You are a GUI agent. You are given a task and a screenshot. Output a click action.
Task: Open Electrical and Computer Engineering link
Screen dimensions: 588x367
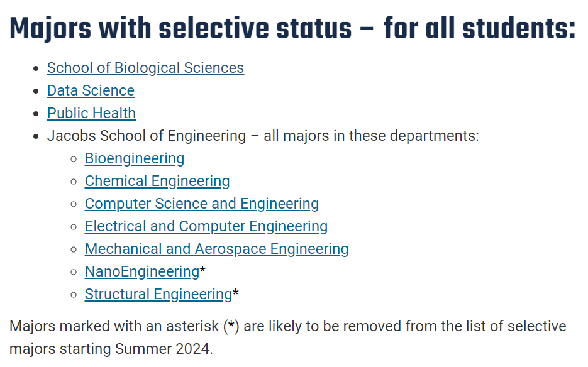[206, 226]
